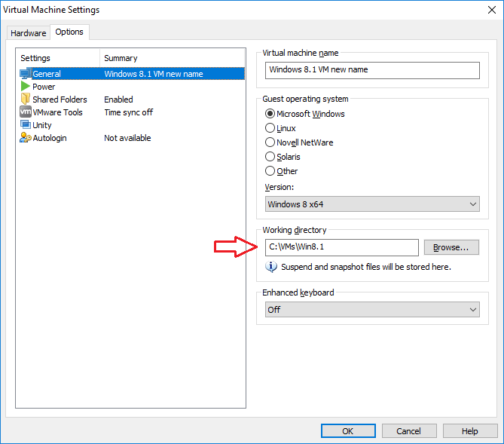Screen dimensions: 504x444
Task: Click the OK button
Action: click(348, 431)
